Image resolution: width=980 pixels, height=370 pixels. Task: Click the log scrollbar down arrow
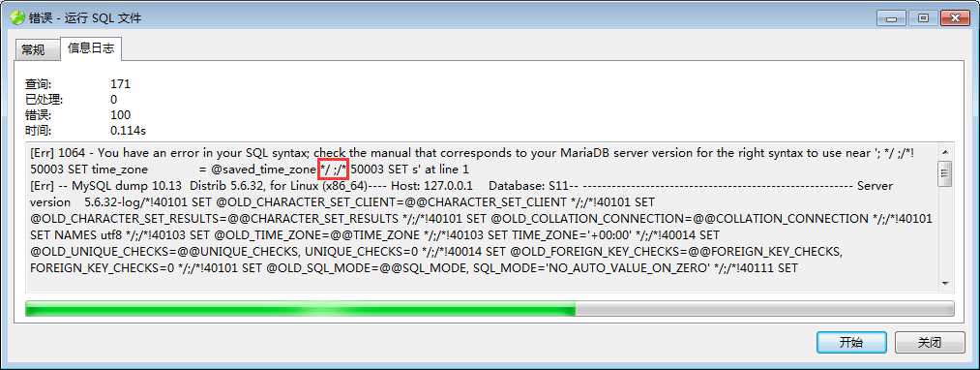coord(945,284)
